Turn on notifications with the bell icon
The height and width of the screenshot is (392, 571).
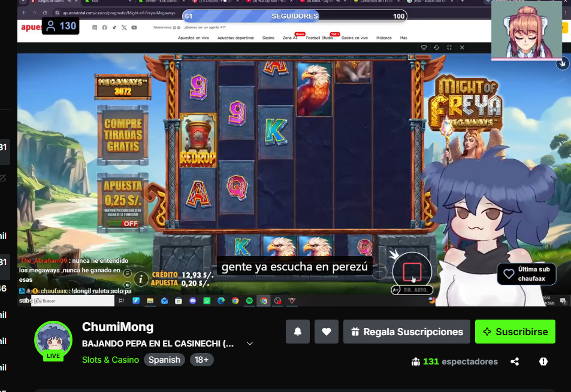click(x=298, y=332)
